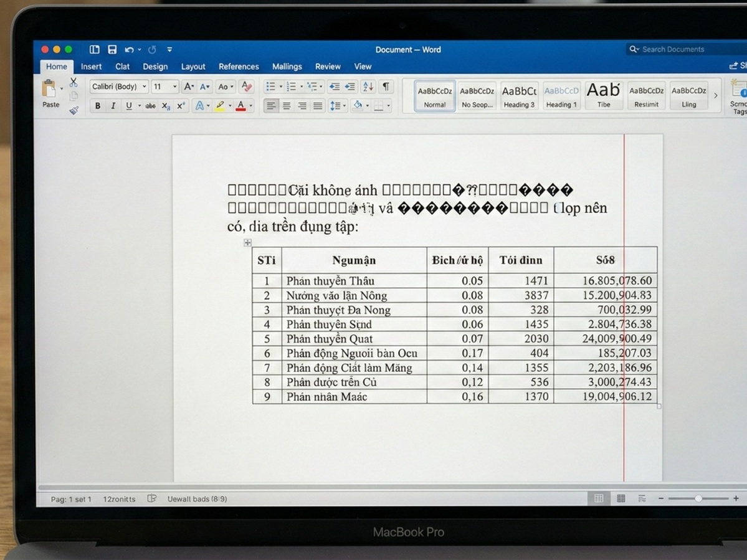Toggle Italic formatting

click(113, 106)
